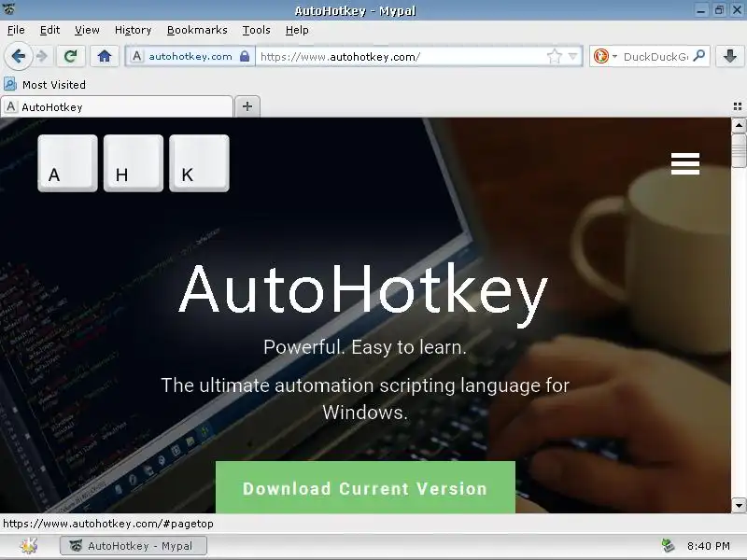Open a new tab with plus button
Viewport: 747px width, 560px height.
[247, 106]
